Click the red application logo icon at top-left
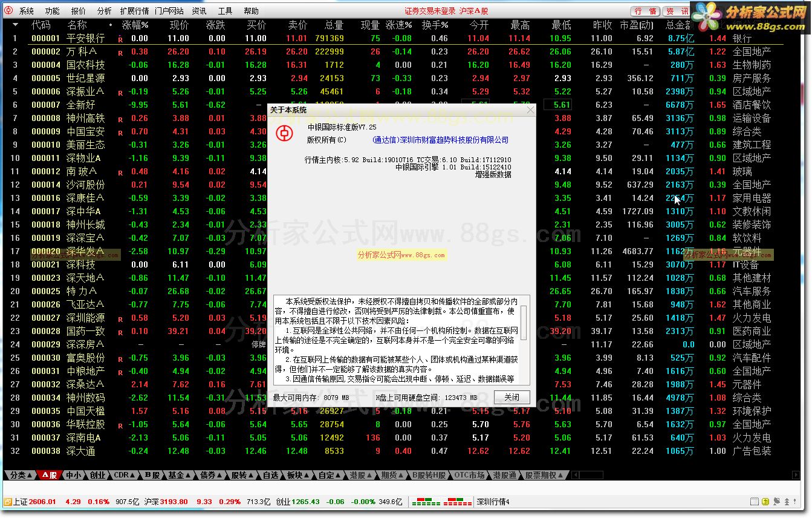Viewport: 812px width, 518px height. [x=9, y=11]
